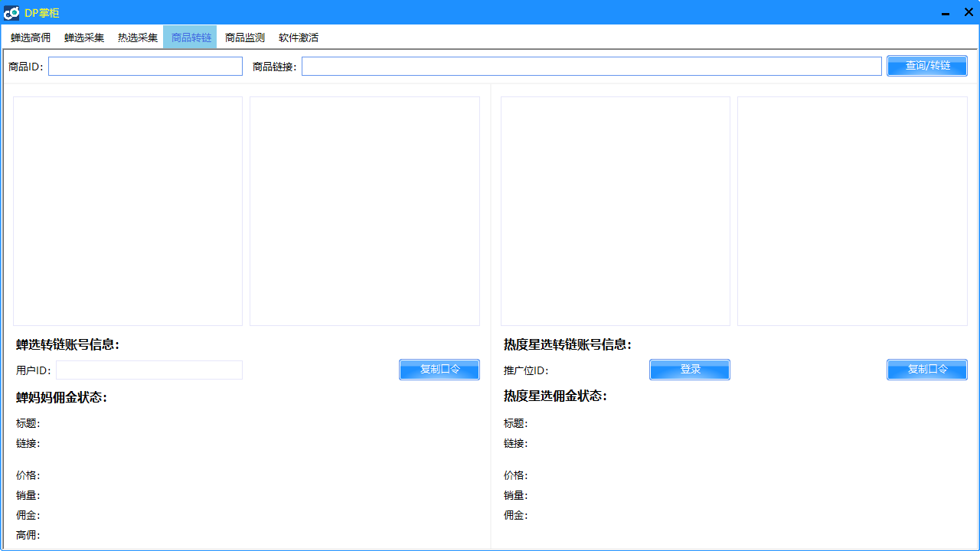Minimize the DP掌柜 window
The image size is (980, 551).
pyautogui.click(x=946, y=12)
